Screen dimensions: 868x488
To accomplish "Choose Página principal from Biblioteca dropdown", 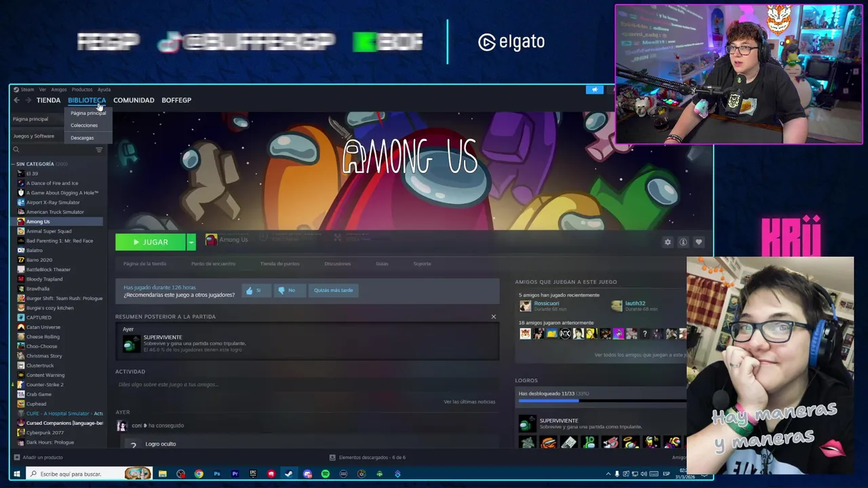I will [x=88, y=113].
